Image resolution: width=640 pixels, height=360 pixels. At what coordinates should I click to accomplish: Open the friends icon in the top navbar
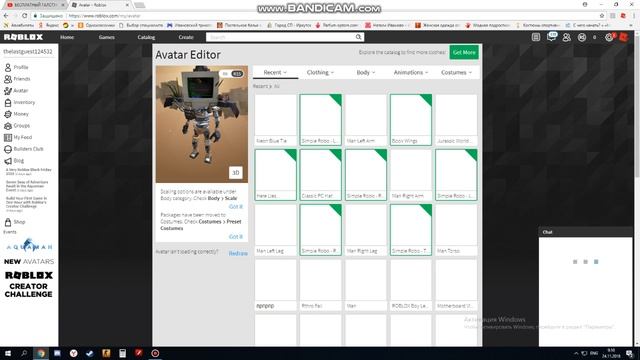pyautogui.click(x=567, y=37)
